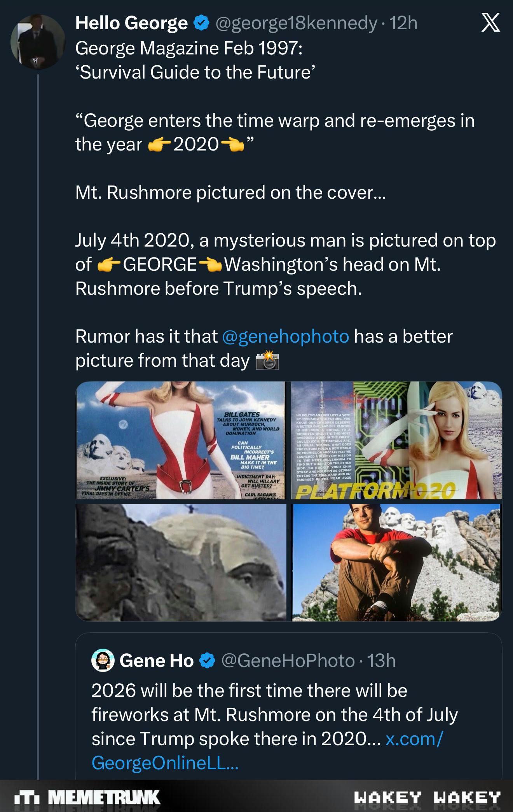
Task: Open the @genehophoto mention link
Action: (x=285, y=336)
